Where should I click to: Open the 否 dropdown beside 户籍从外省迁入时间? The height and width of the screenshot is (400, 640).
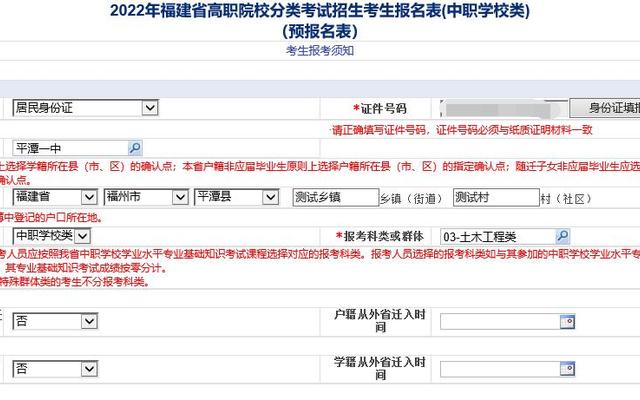(55, 321)
